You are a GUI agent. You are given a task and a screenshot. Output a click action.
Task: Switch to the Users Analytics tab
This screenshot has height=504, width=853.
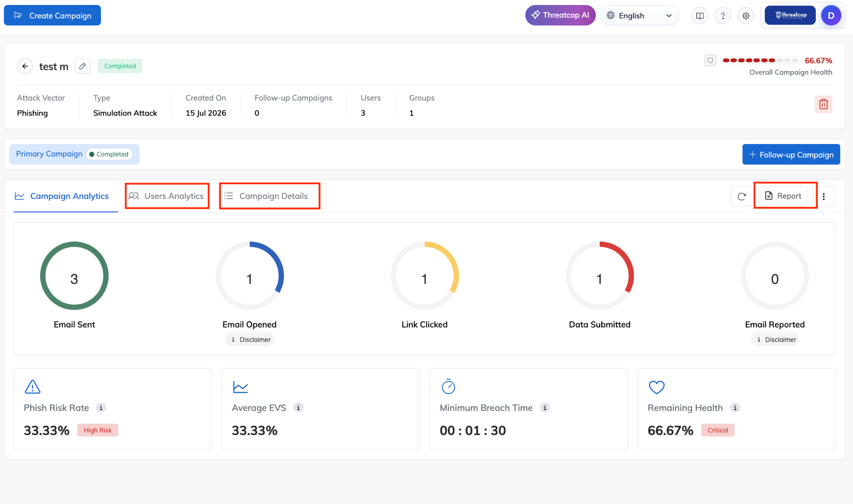[167, 196]
